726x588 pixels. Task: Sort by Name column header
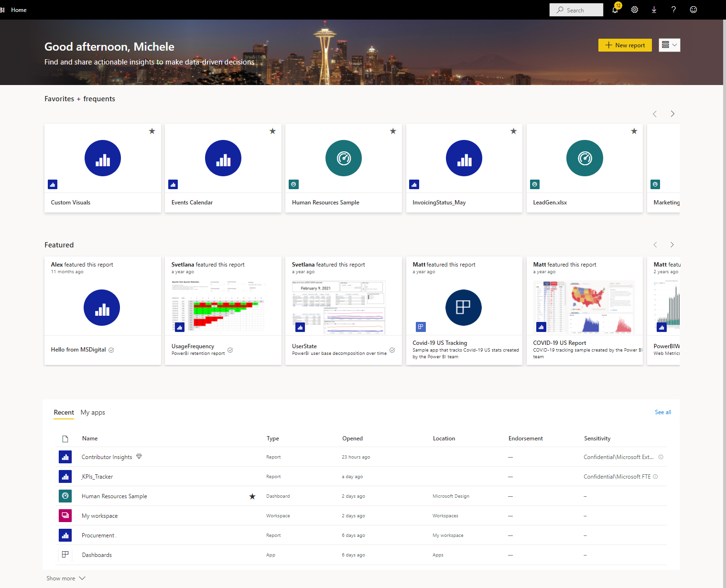click(x=90, y=438)
